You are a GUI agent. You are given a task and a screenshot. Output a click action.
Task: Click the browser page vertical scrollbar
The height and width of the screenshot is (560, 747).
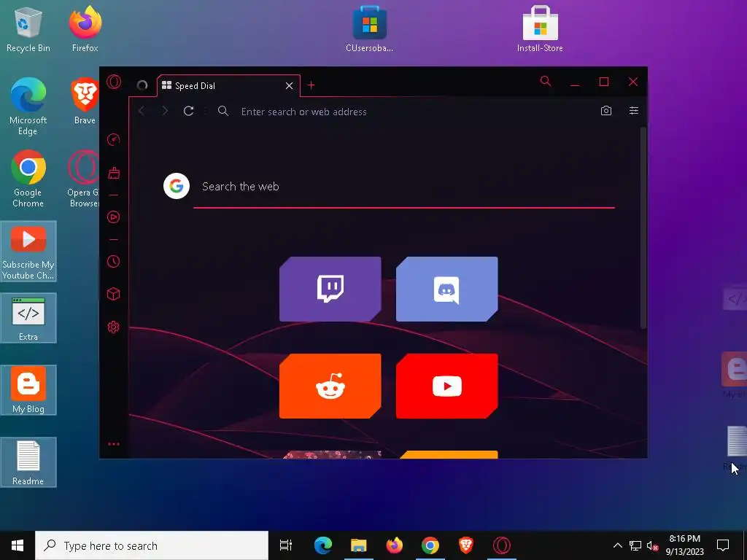(643, 227)
